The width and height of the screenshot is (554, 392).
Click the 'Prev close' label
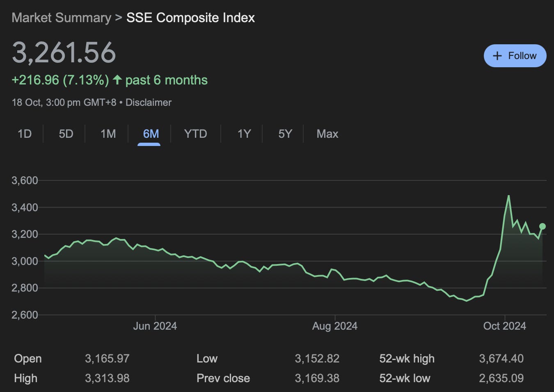(223, 378)
